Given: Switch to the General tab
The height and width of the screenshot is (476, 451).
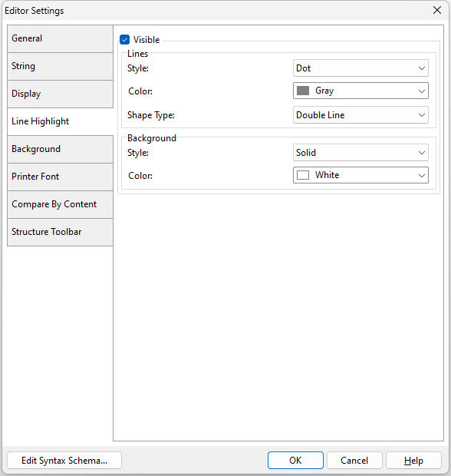Looking at the screenshot, I should pyautogui.click(x=60, y=39).
